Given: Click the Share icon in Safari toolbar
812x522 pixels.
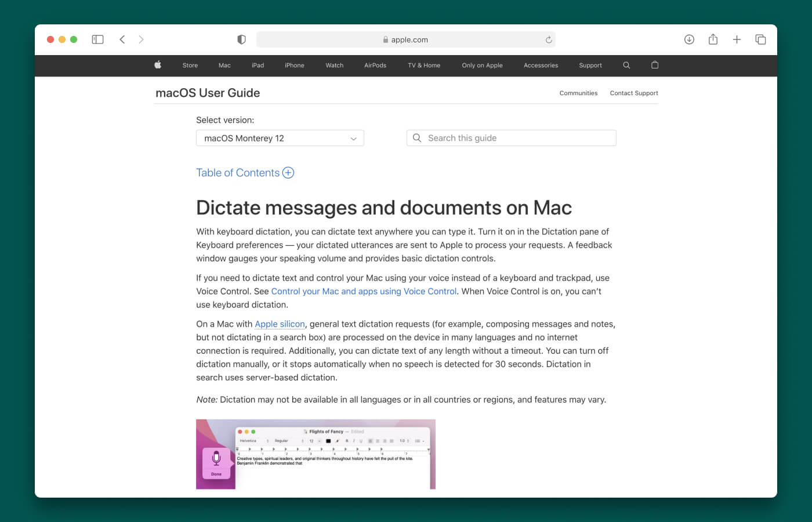Looking at the screenshot, I should point(713,39).
